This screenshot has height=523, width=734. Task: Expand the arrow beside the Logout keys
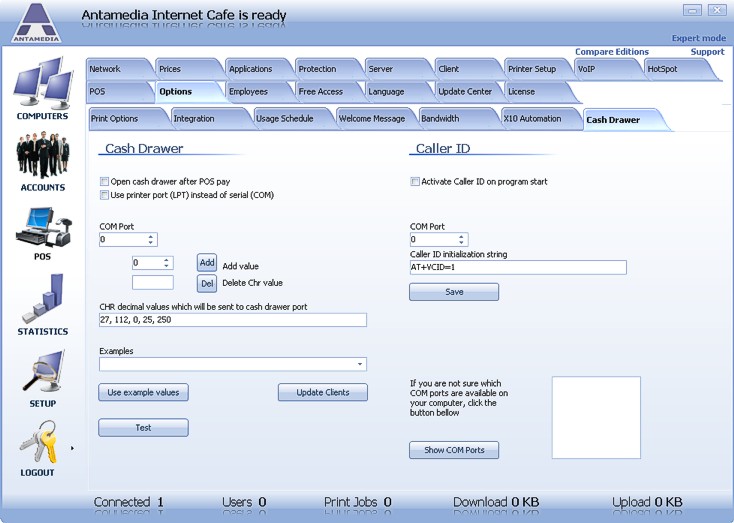click(x=72, y=448)
